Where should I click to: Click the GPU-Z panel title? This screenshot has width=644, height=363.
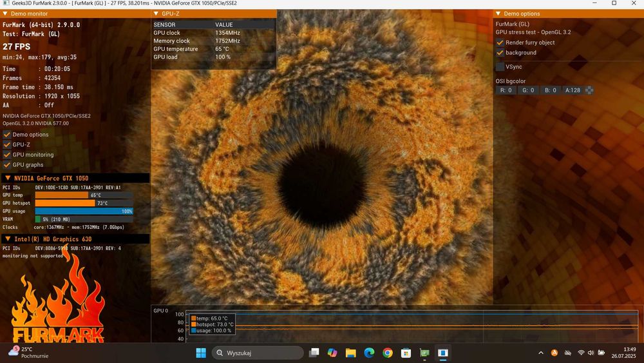click(x=171, y=14)
